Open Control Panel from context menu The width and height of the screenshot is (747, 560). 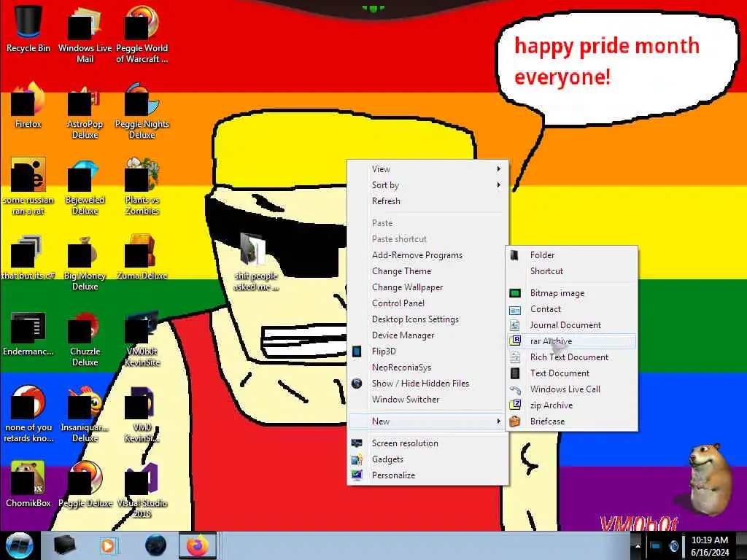tap(429, 303)
